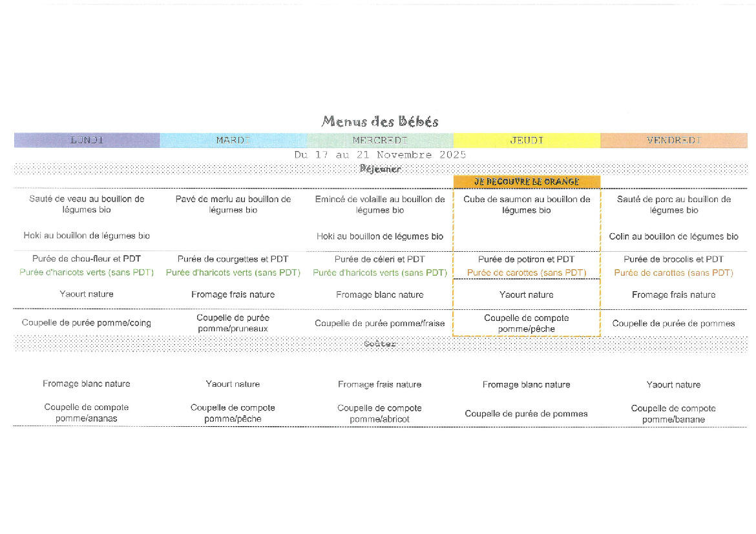Viewport: 756px width, 534px height.
Task: Select the purple LUNDI header
Action: 87,140
